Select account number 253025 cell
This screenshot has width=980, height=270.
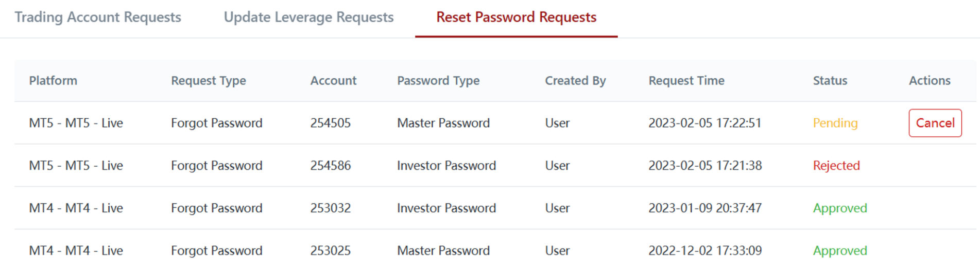[331, 251]
